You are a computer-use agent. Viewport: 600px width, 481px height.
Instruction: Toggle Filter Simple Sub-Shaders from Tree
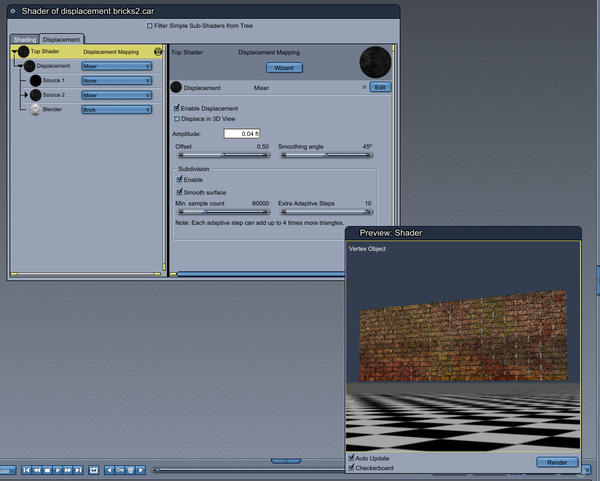coord(150,26)
